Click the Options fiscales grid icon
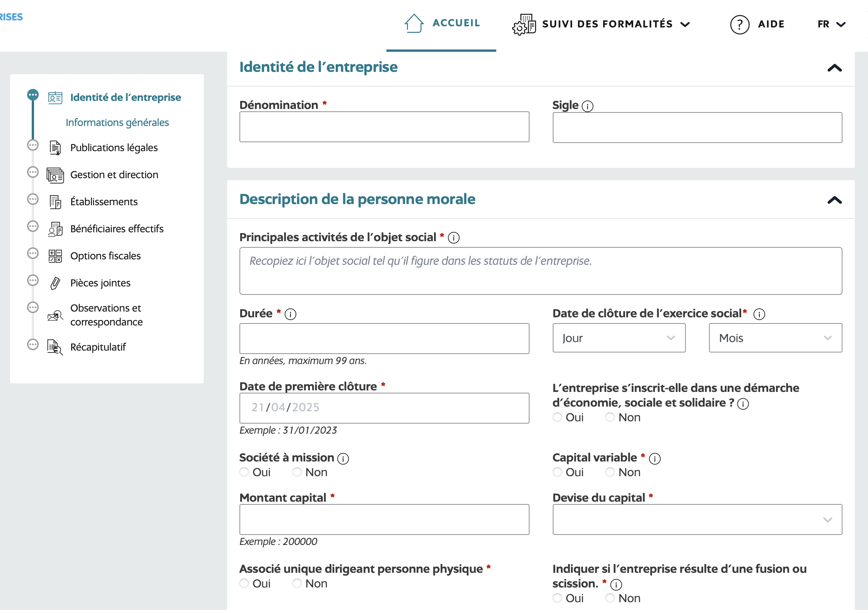Screen dimensions: 868x613 55,256
